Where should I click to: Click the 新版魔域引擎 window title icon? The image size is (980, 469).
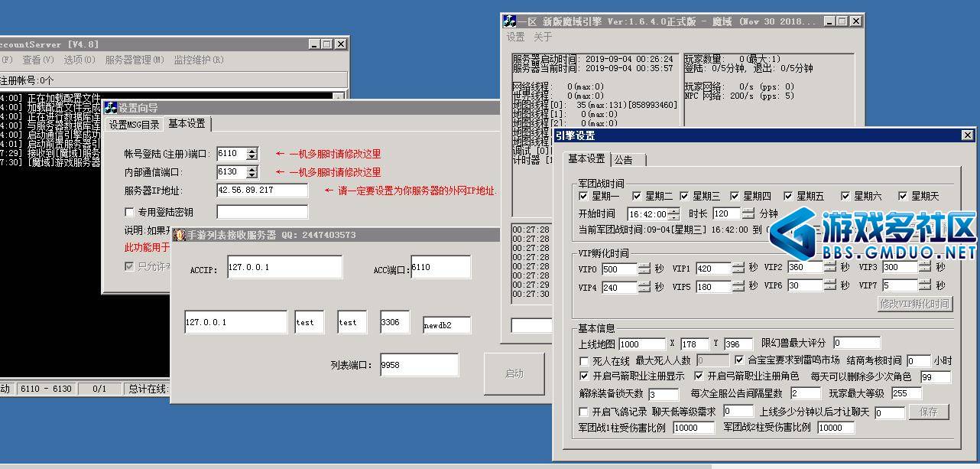click(x=510, y=21)
